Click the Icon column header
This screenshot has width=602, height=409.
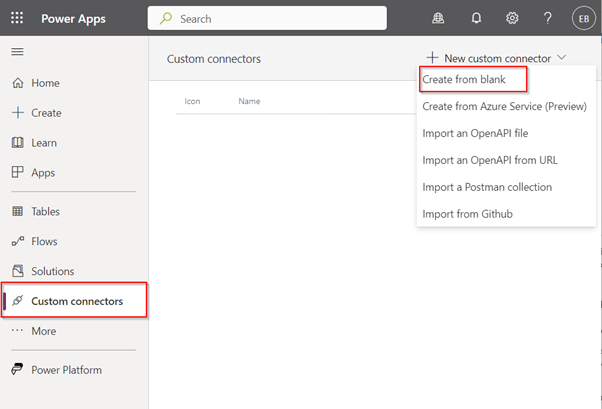point(192,101)
